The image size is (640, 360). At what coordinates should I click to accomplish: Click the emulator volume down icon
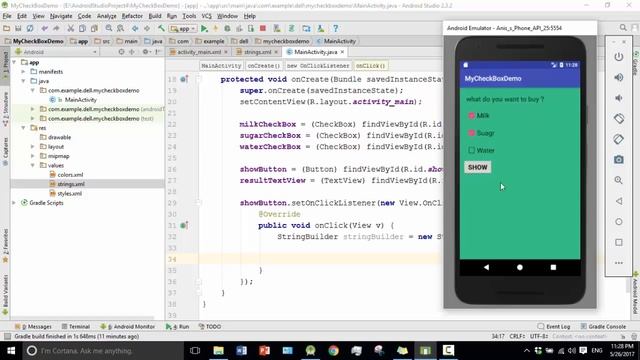(x=619, y=98)
